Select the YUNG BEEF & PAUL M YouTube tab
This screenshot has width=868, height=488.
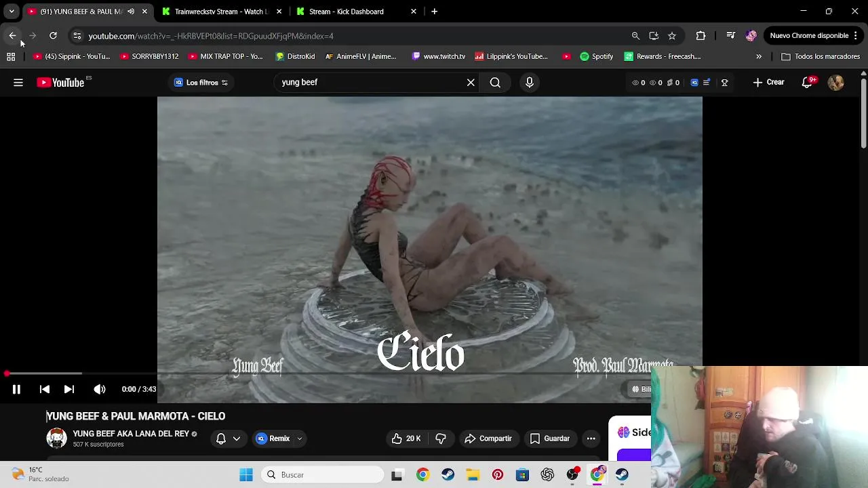(x=81, y=12)
